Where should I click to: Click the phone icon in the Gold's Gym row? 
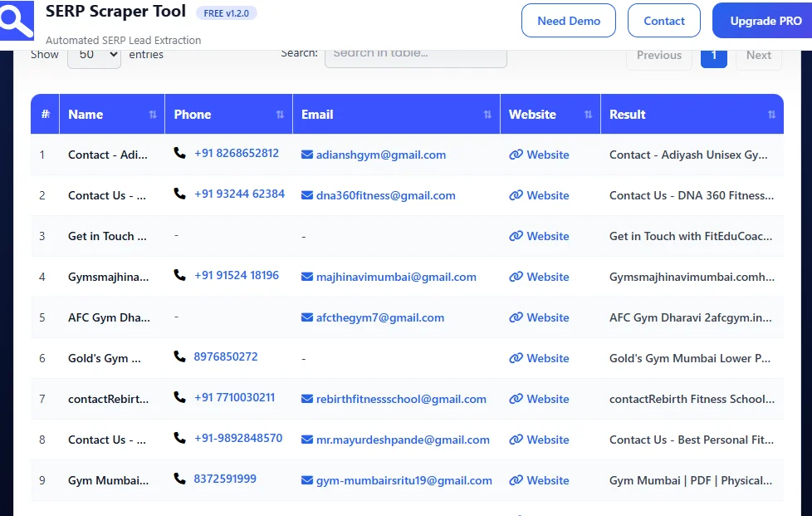pyautogui.click(x=178, y=357)
